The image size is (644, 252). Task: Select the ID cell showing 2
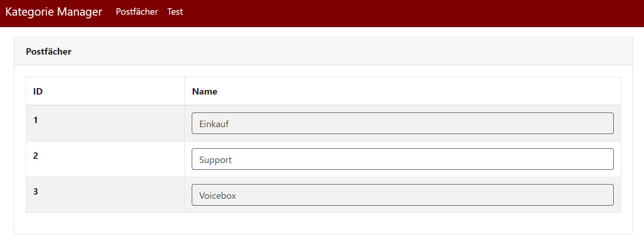point(36,156)
